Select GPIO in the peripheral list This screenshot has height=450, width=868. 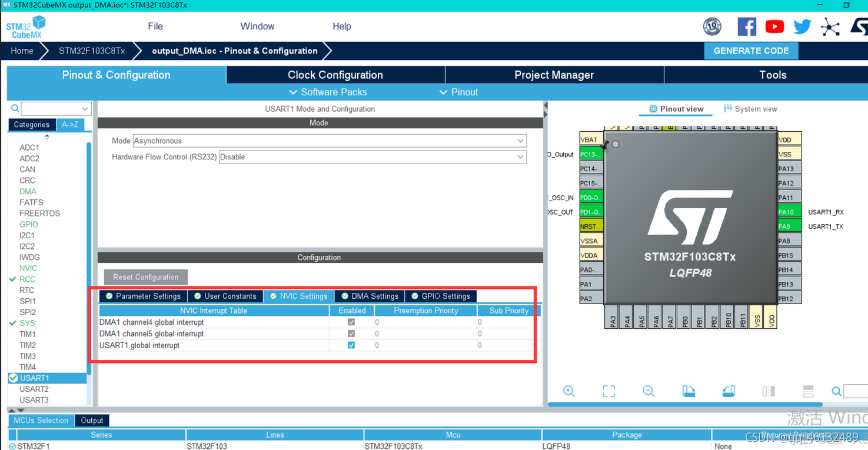coord(28,224)
